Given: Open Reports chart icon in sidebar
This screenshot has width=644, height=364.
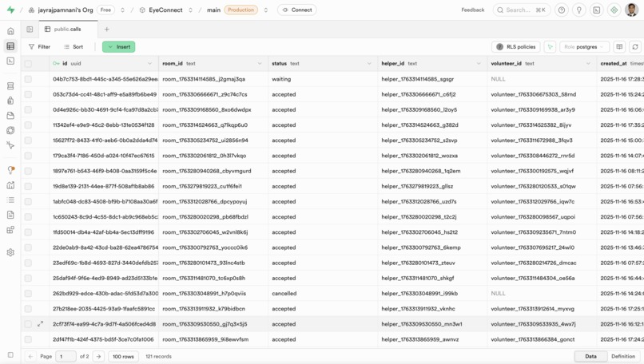Looking at the screenshot, I should (x=10, y=185).
